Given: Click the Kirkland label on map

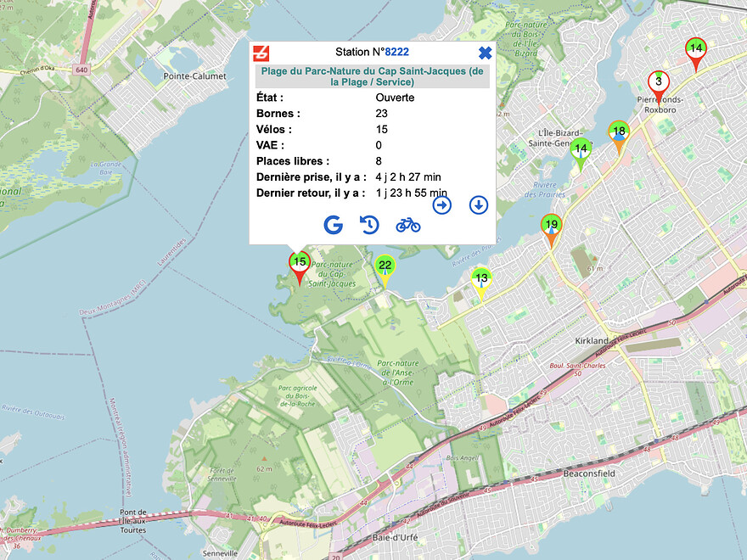Looking at the screenshot, I should 591,341.
